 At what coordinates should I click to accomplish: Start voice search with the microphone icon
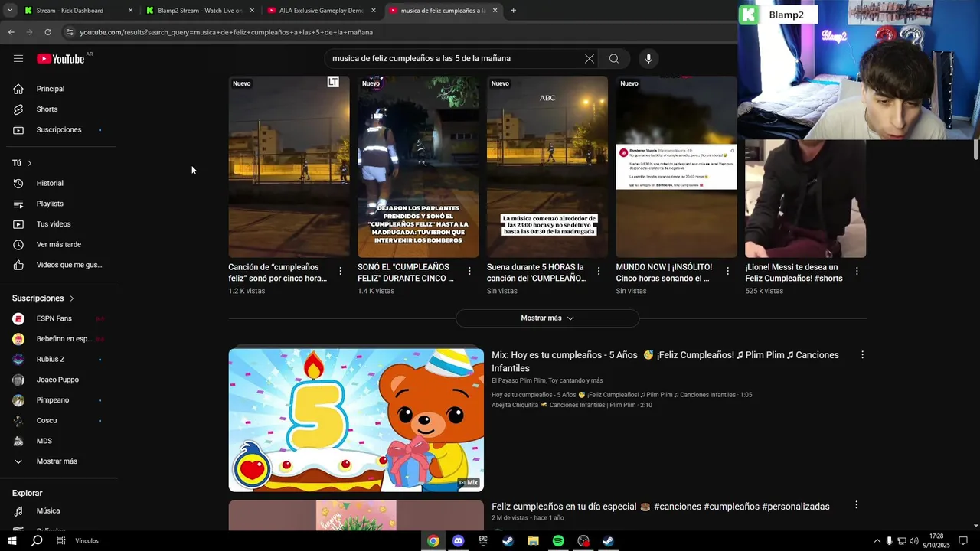click(648, 59)
